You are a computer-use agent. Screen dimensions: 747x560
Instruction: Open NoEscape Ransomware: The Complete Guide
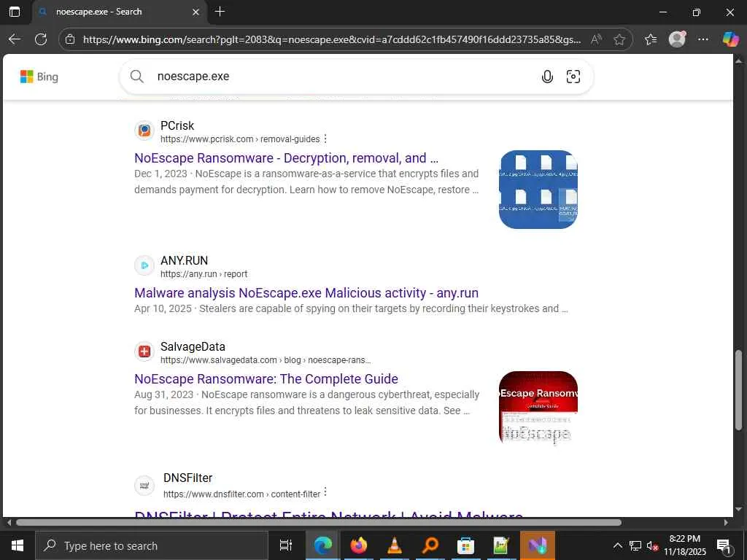266,379
